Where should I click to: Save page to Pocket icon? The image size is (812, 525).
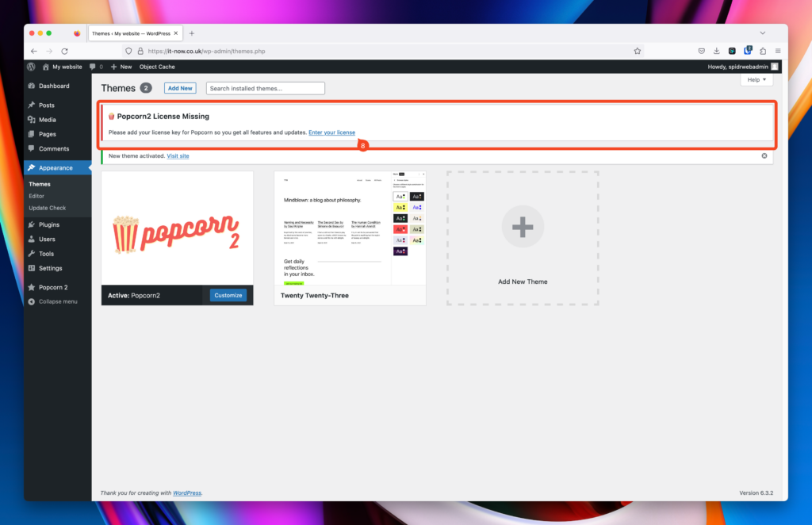click(x=701, y=51)
